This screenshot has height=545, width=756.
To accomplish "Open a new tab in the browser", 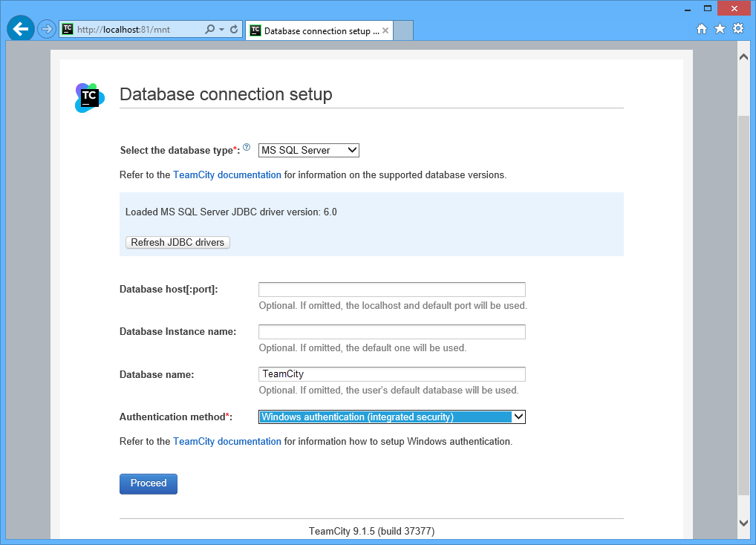I will click(x=403, y=30).
